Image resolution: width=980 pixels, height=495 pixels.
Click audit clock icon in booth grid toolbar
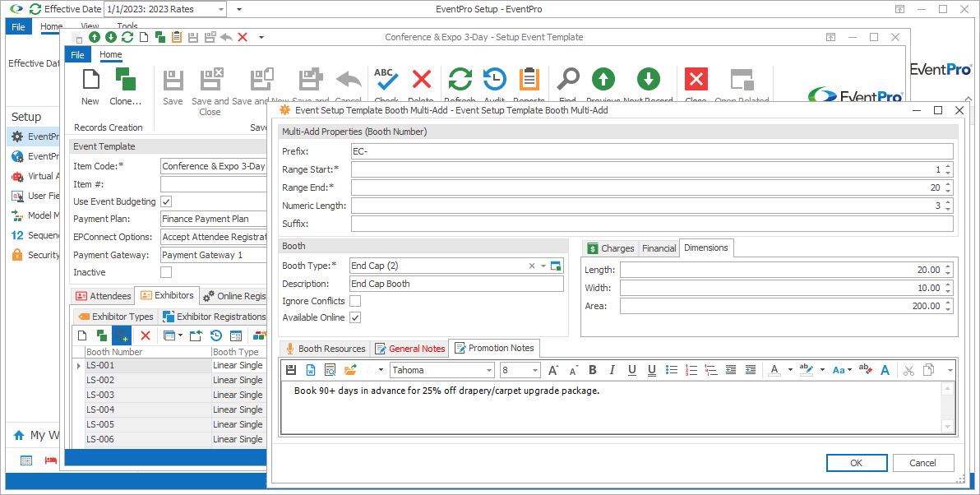tap(215, 335)
